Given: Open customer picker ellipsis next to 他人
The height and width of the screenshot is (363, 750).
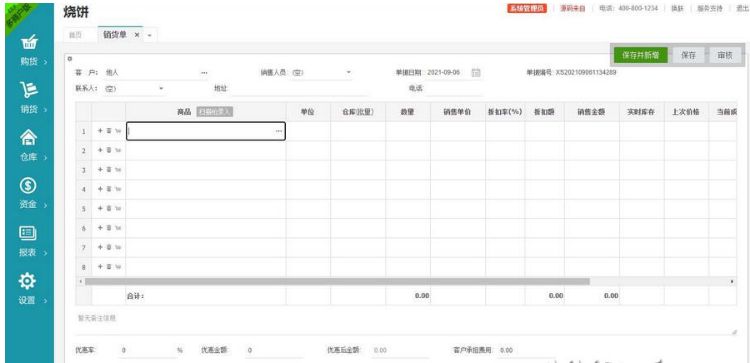Looking at the screenshot, I should click(x=204, y=73).
